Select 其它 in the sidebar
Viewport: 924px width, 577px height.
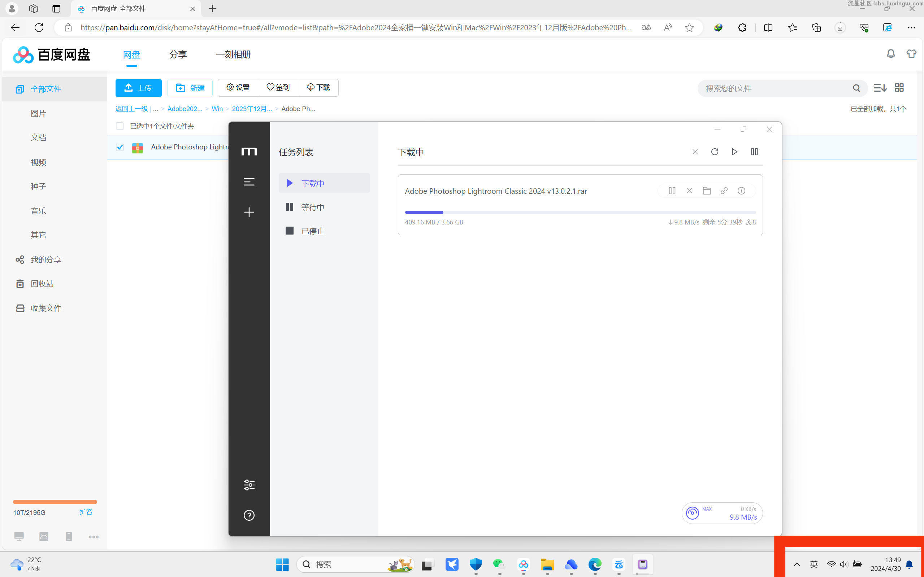point(38,235)
